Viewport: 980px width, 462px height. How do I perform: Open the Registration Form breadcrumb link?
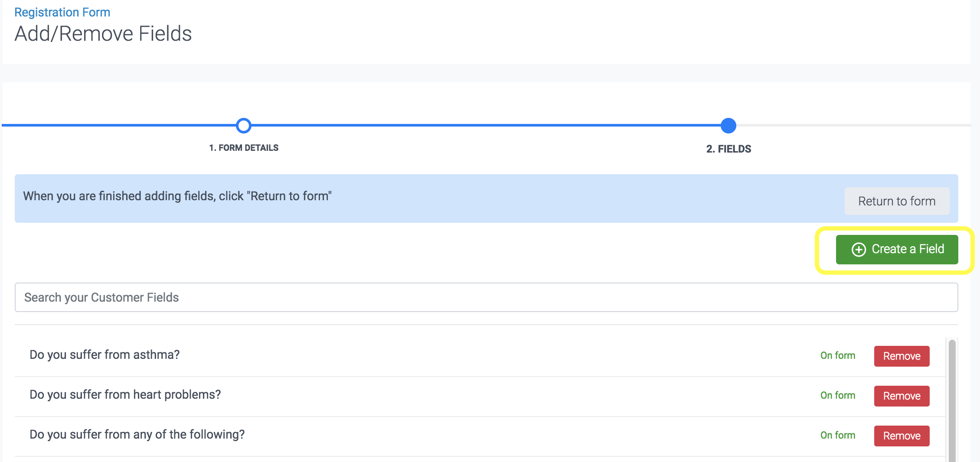62,12
